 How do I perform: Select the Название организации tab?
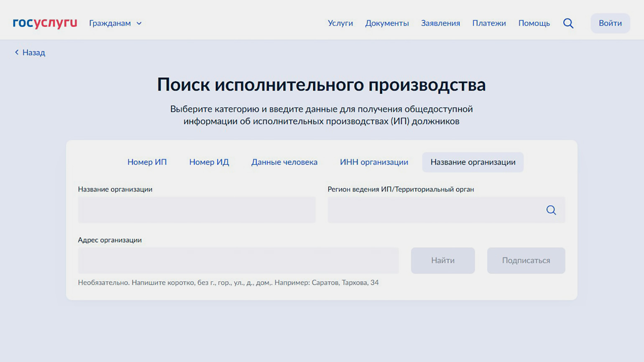click(473, 162)
